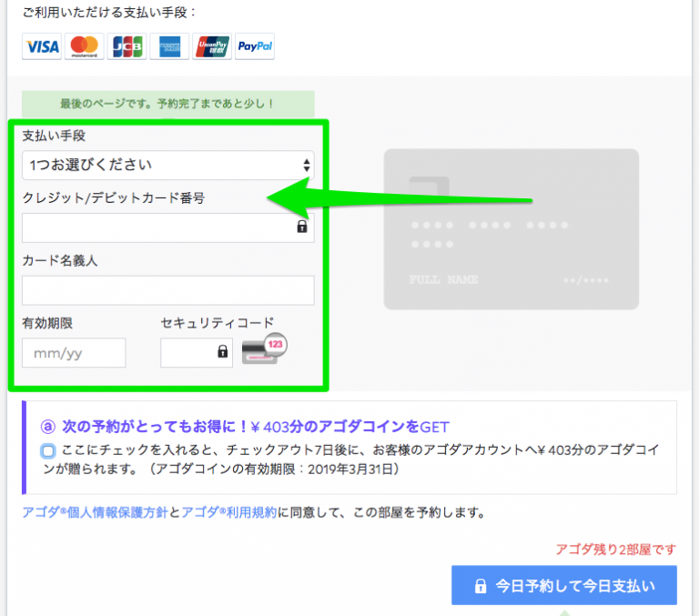Click the 有効期限 mm/yy field
The height and width of the screenshot is (616, 699).
[x=74, y=352]
